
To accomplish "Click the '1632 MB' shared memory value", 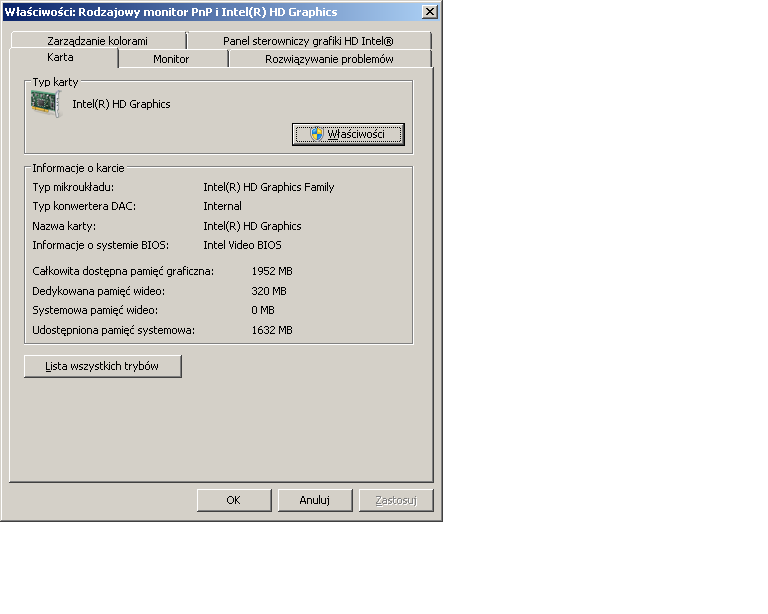I will (x=272, y=331).
